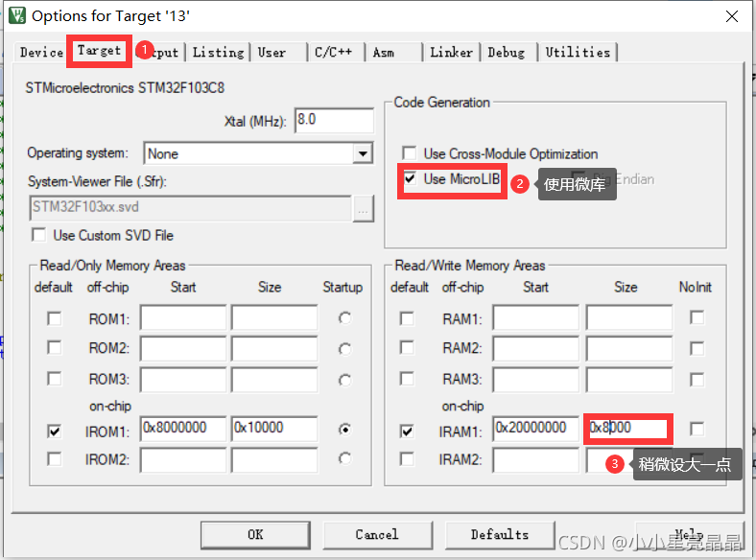
Task: Check the IROM2 default checkbox
Action: [x=55, y=458]
